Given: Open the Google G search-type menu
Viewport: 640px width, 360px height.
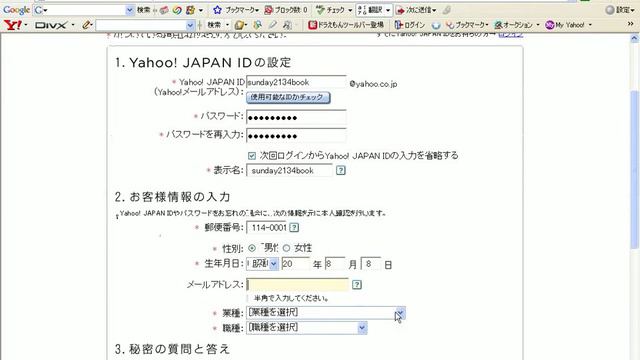Looking at the screenshot, I should coord(41,10).
